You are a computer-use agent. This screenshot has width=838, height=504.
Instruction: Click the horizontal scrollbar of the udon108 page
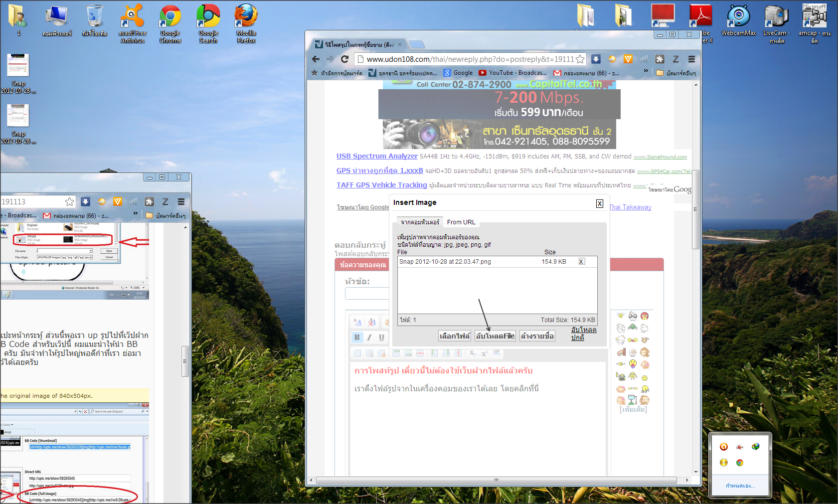coord(497,480)
